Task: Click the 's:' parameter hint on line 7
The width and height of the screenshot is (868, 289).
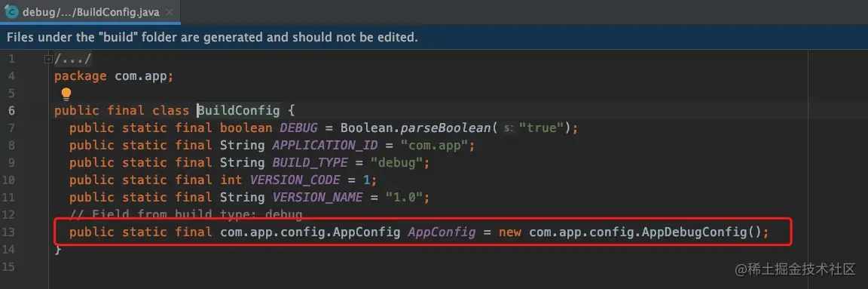Action: [x=509, y=129]
